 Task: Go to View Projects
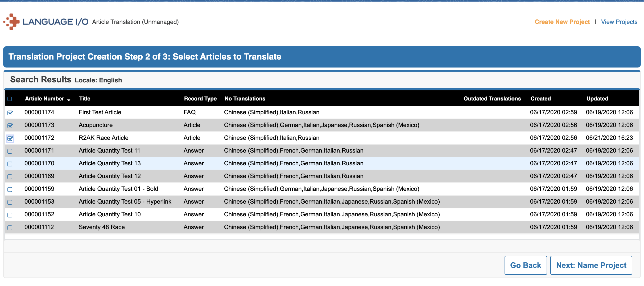click(619, 22)
